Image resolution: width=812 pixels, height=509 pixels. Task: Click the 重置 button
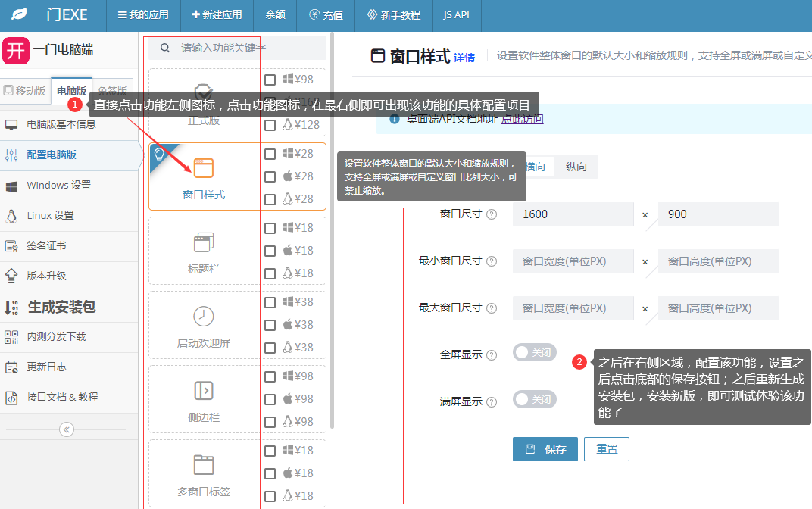pos(607,449)
